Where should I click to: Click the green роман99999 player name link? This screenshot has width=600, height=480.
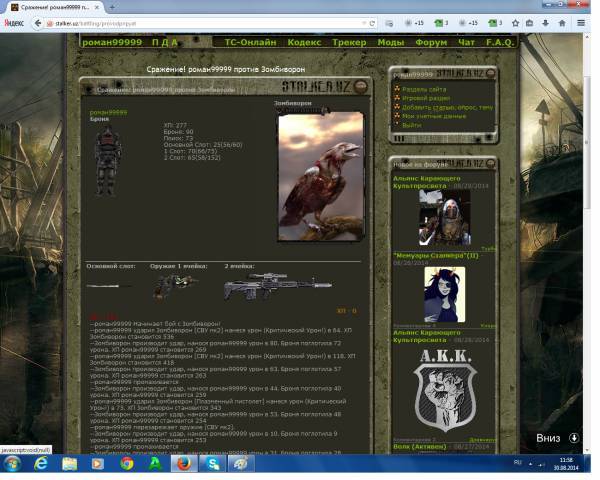click(x=108, y=112)
